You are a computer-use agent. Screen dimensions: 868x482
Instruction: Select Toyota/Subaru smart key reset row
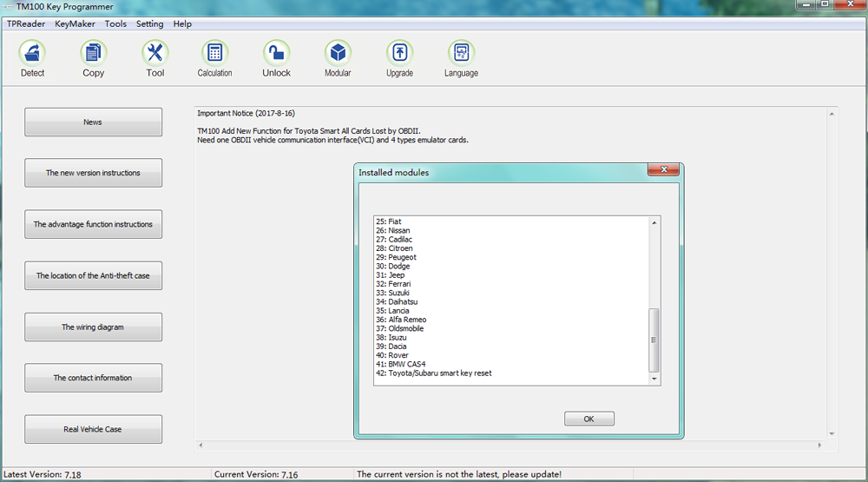click(434, 373)
